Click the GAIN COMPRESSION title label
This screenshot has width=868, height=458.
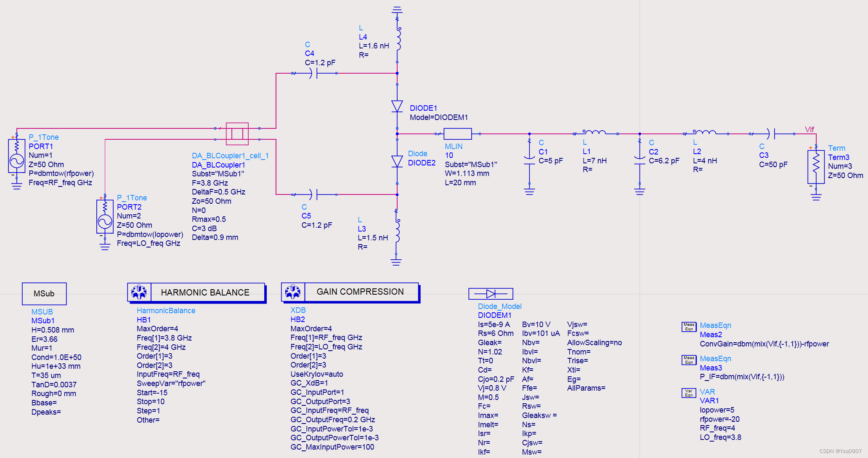360,292
